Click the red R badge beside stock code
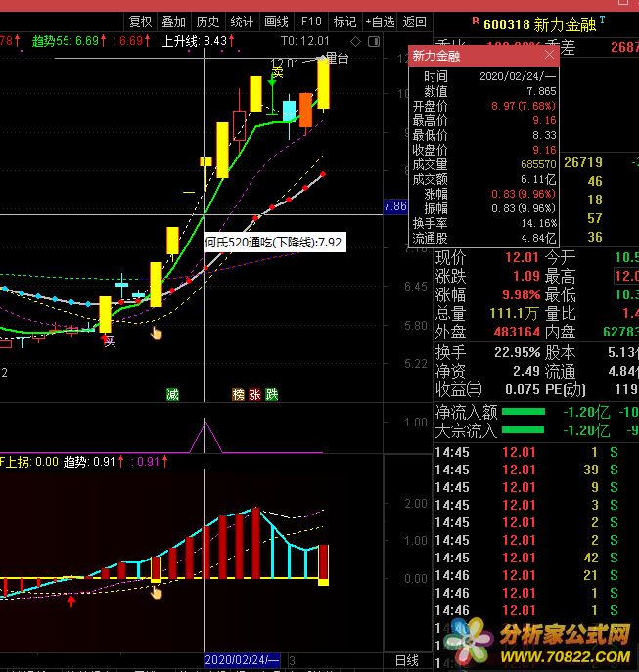The width and height of the screenshot is (639, 672). point(475,20)
